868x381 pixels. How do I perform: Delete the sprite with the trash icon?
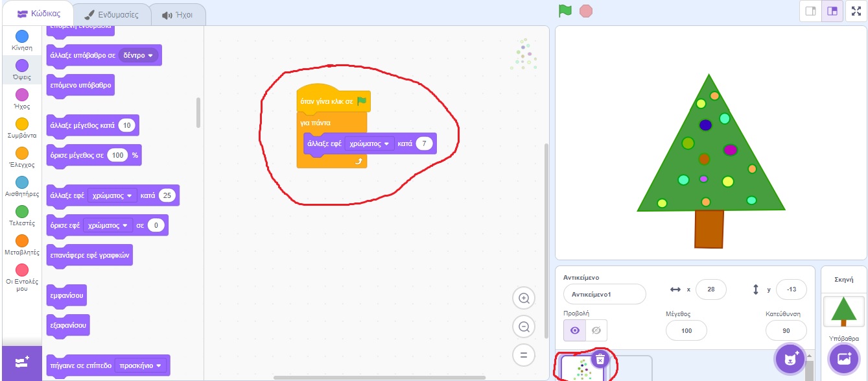tap(601, 358)
